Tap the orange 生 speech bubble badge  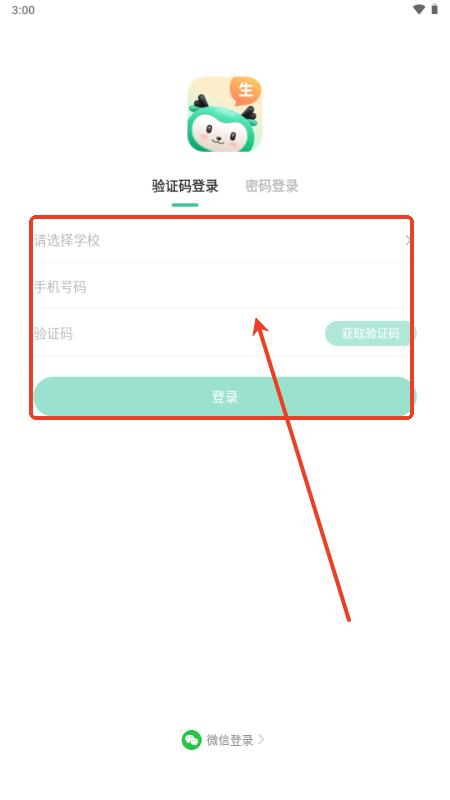[x=245, y=91]
